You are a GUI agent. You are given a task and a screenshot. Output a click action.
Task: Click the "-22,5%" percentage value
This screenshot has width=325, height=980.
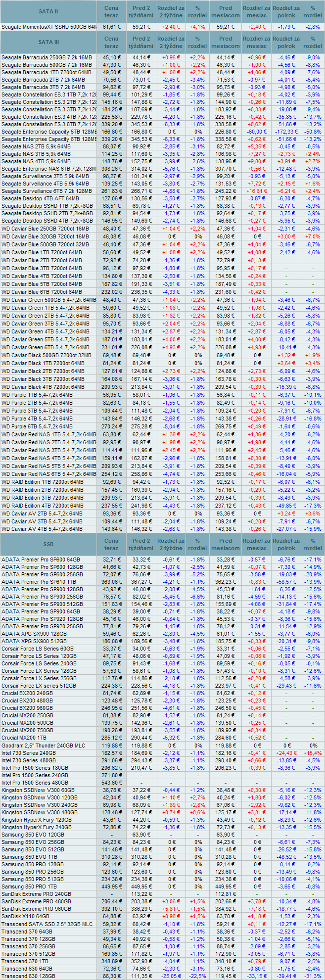click(x=197, y=976)
